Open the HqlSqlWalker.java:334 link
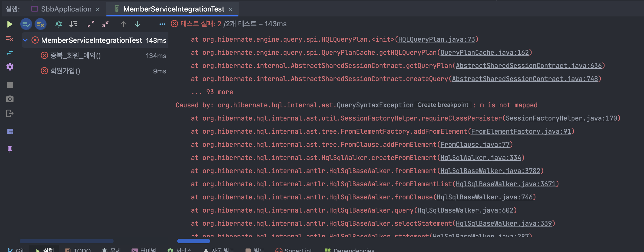644x252 pixels. (481, 158)
